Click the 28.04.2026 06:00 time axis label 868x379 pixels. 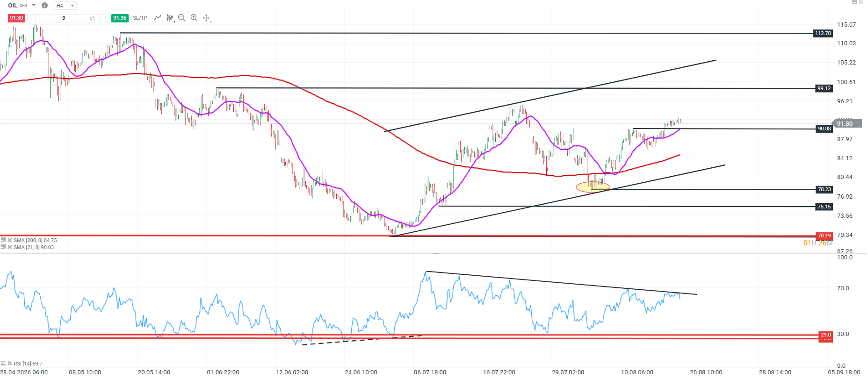click(x=24, y=372)
